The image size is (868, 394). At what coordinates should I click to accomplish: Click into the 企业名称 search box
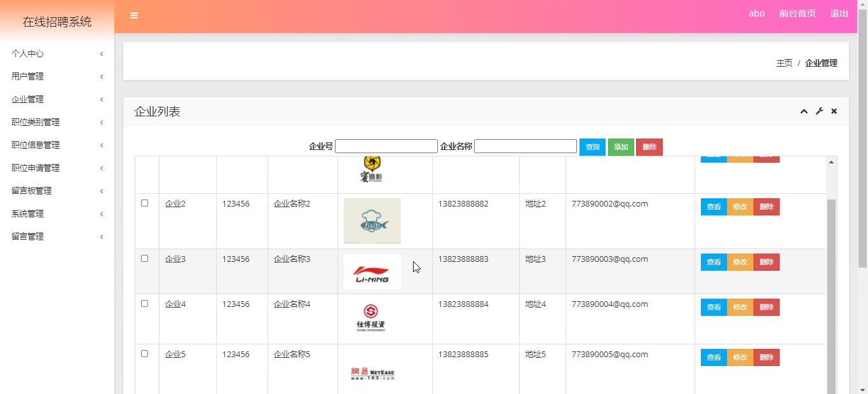click(x=526, y=146)
